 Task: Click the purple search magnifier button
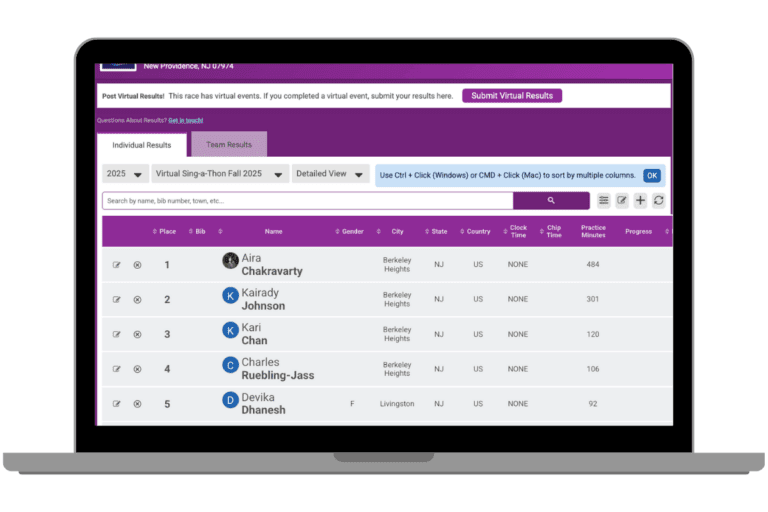pos(551,201)
